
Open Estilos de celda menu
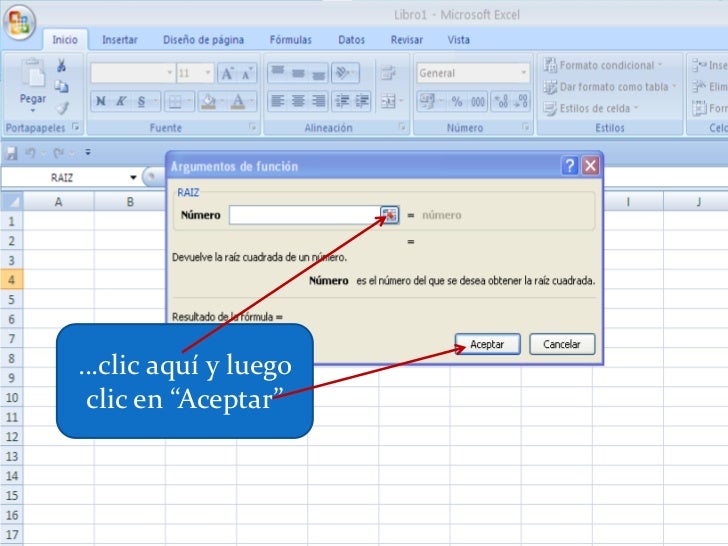[591, 109]
